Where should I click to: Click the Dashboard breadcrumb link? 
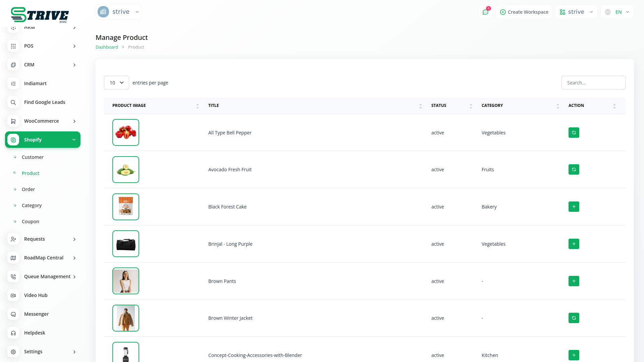click(107, 47)
